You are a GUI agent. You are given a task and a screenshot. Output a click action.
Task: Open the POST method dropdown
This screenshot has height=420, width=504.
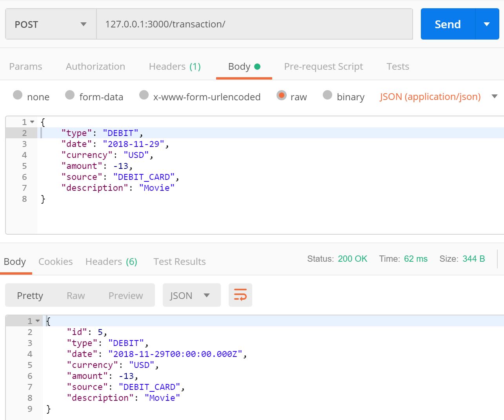[51, 24]
